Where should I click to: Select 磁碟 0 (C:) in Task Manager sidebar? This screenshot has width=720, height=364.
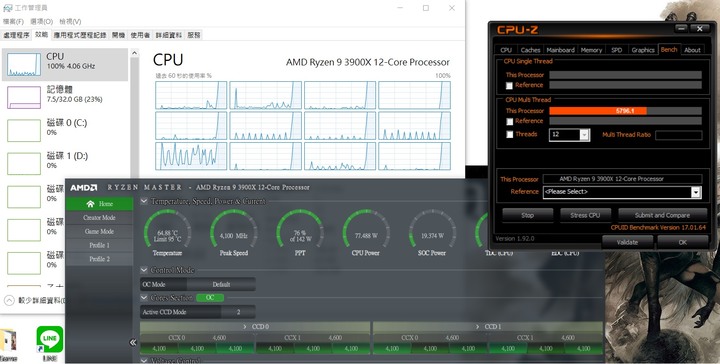64,130
